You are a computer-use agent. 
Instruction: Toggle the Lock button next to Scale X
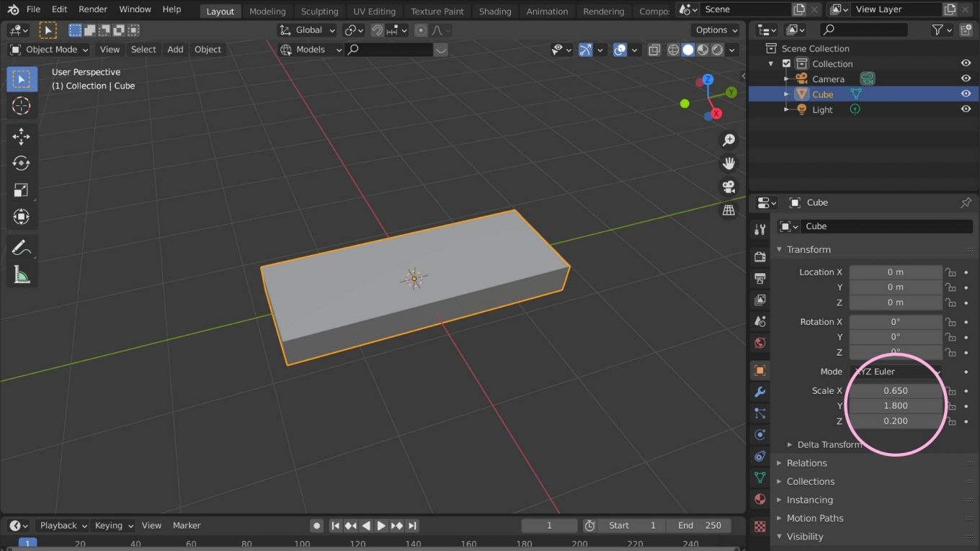pos(951,390)
